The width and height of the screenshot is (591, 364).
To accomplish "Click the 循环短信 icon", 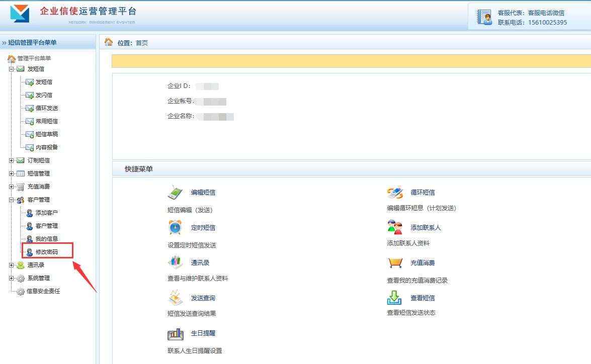I will coord(395,192).
